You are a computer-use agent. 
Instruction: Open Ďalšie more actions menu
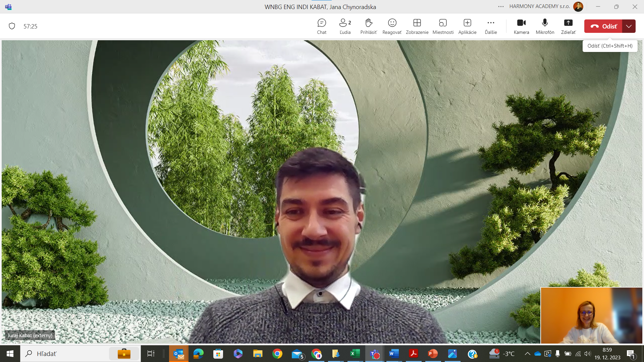(491, 26)
